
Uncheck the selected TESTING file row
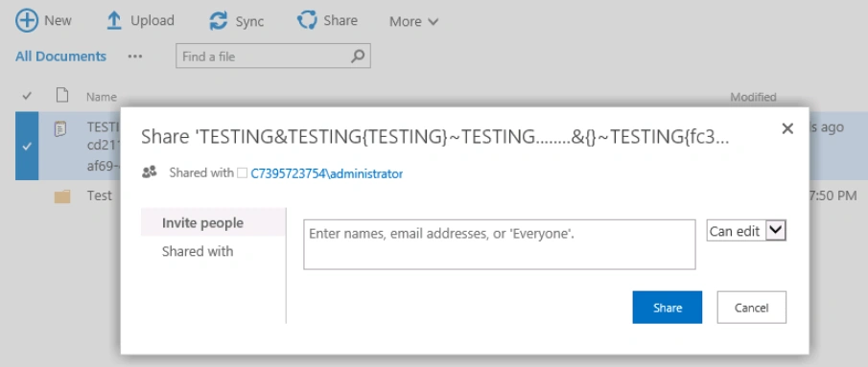27,146
